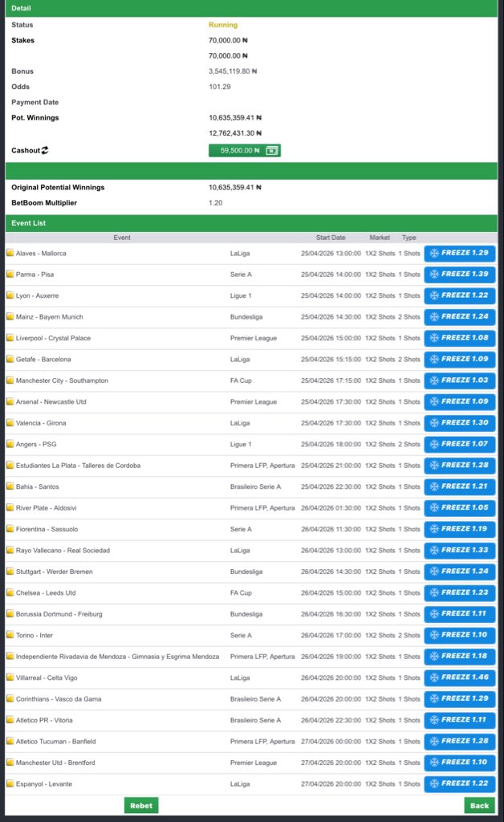This screenshot has height=822, width=504.
Task: Freeze Atletico Tucuman - Banfield selection
Action: 460,741
